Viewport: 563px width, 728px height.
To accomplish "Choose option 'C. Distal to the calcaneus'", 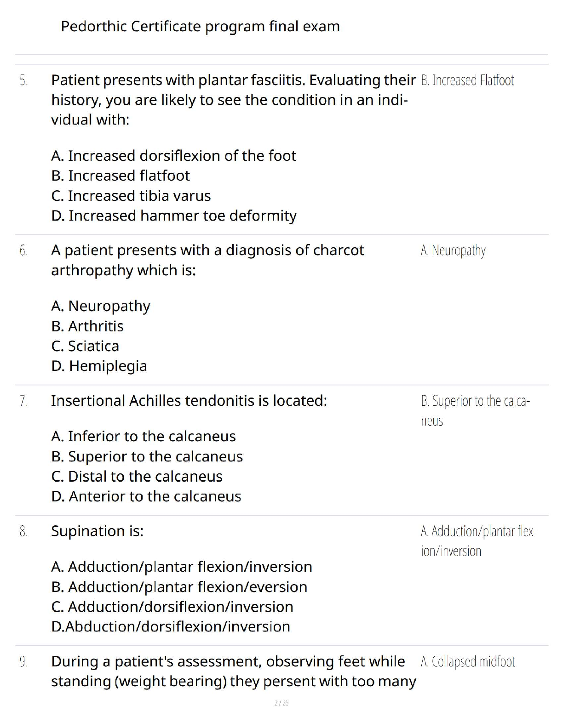I will tap(137, 476).
